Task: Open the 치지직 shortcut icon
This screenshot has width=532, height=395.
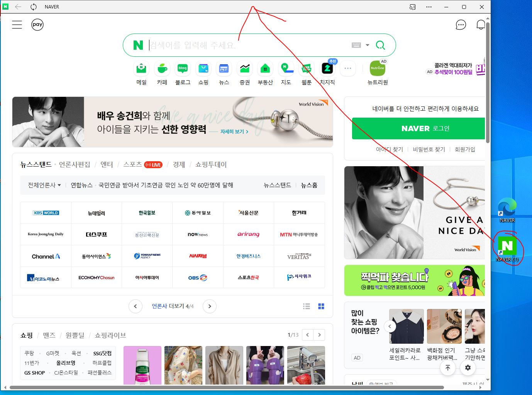Action: pos(327,69)
